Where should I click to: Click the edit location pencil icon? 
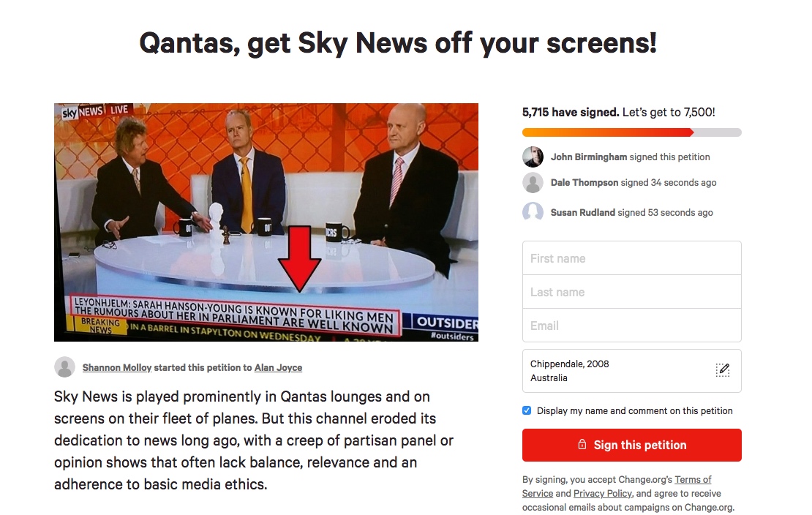(723, 370)
